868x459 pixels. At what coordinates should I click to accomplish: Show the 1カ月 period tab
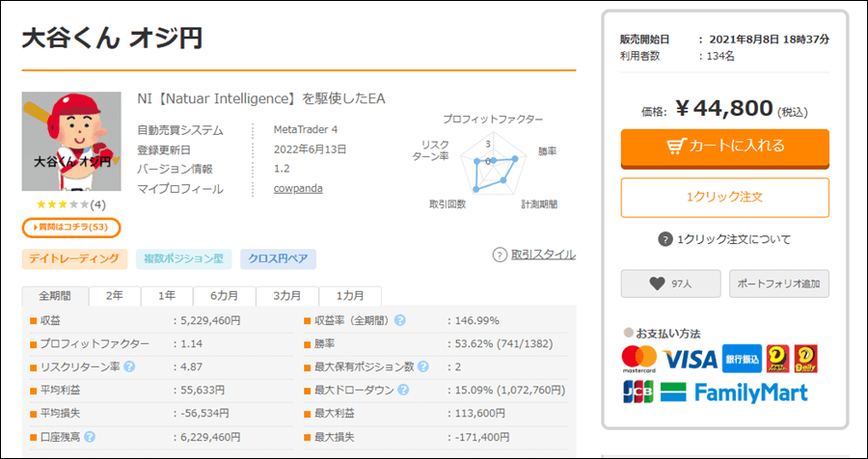[x=344, y=296]
